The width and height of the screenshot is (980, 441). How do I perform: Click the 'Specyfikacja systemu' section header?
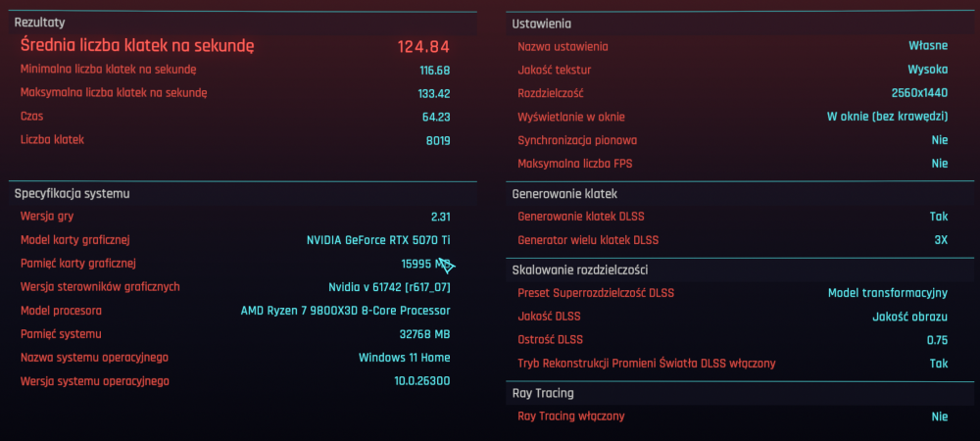[72, 194]
